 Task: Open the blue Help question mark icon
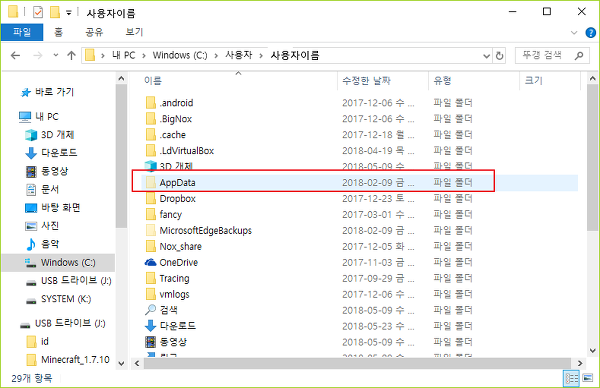tap(590, 33)
